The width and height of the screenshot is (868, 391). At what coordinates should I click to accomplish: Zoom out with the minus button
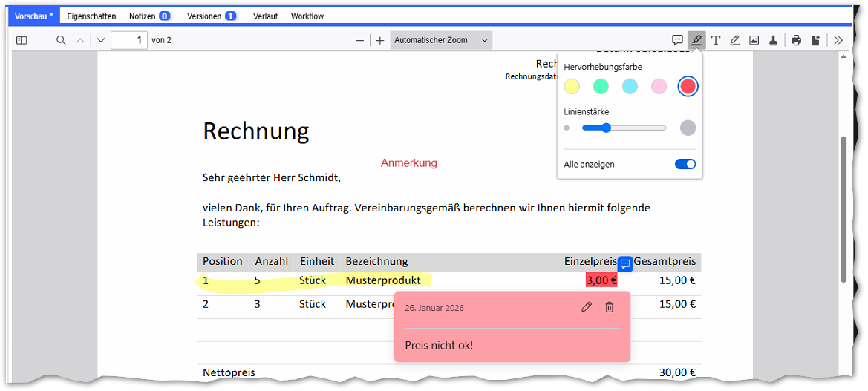[x=360, y=40]
